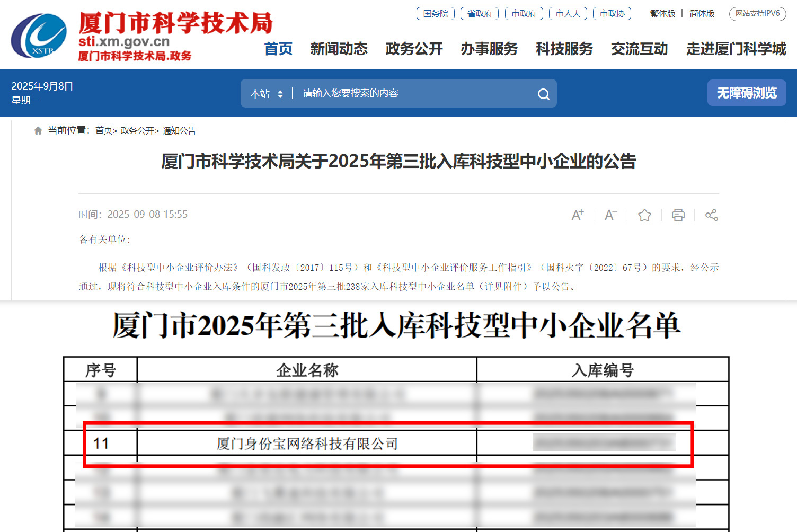
Task: Click the 无障碍浏览 button
Action: click(x=747, y=93)
